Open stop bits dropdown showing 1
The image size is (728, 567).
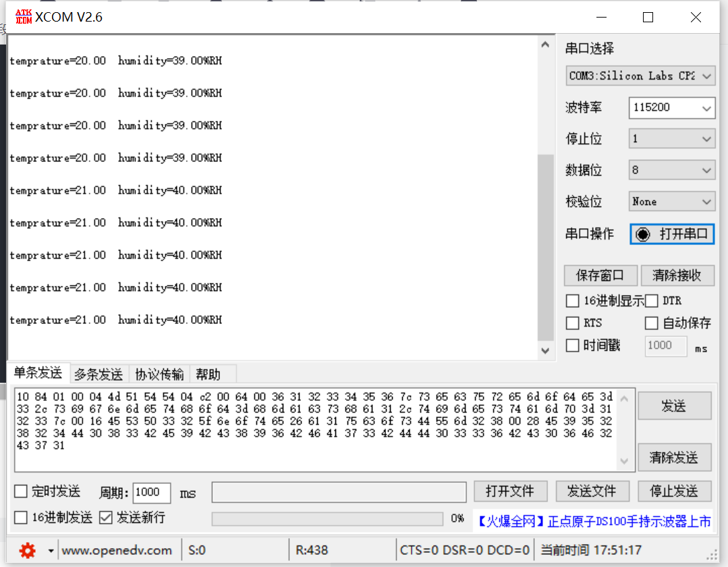(672, 139)
